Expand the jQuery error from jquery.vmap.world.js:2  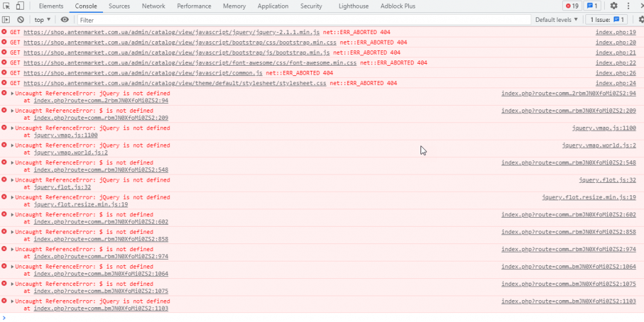pos(12,145)
